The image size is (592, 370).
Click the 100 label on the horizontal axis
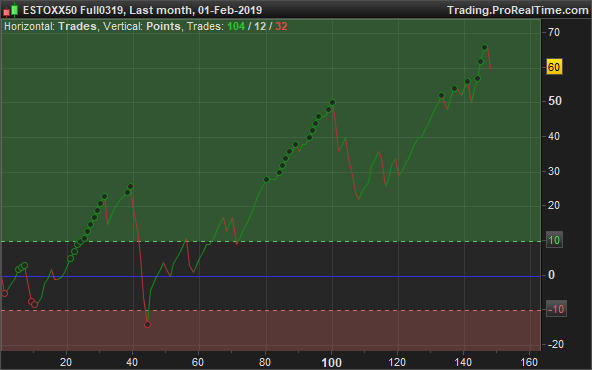pos(331,363)
